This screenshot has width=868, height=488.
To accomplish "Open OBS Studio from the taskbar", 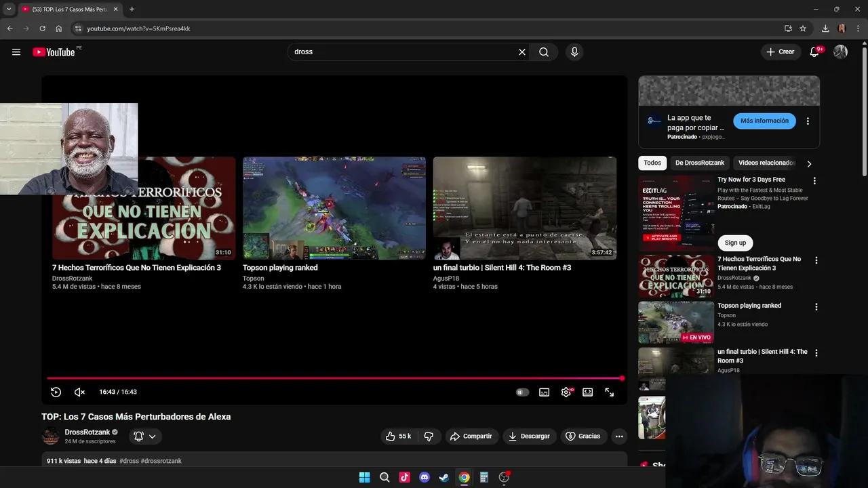I will (x=504, y=477).
